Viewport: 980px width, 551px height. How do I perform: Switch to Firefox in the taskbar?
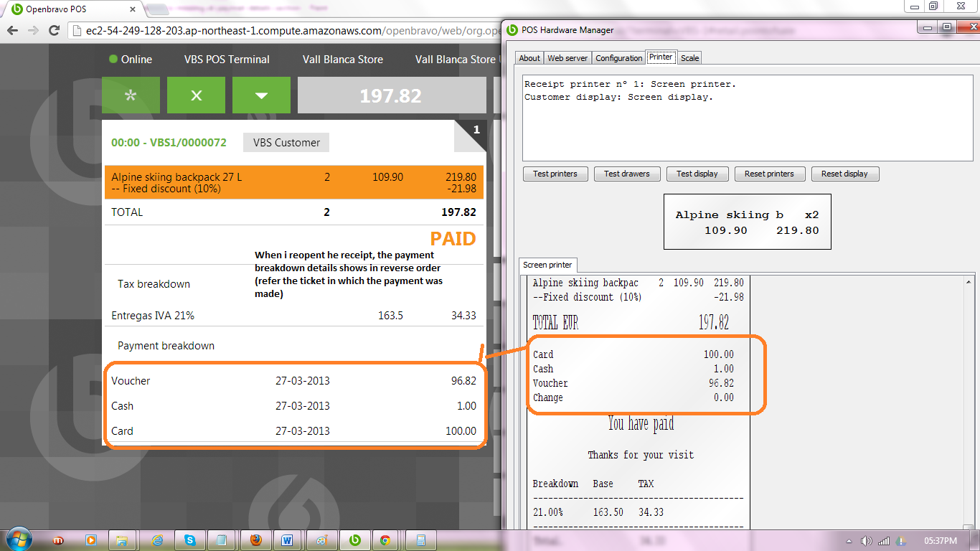pos(256,540)
